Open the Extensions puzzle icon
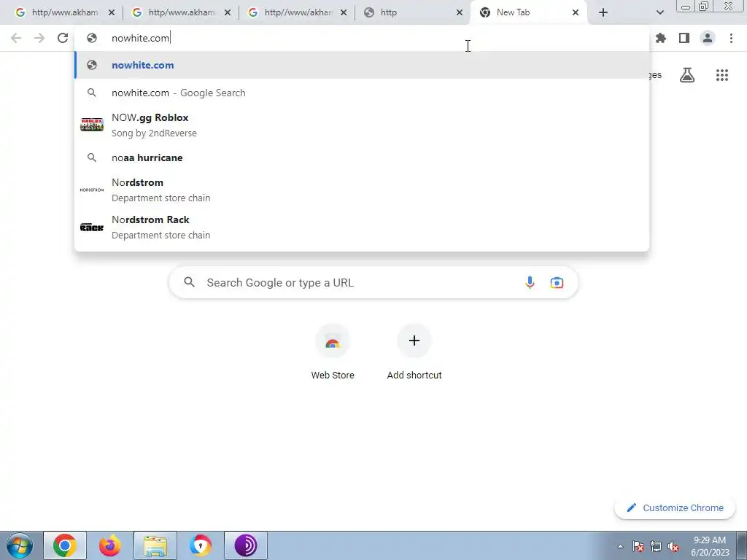The width and height of the screenshot is (747, 560). pos(661,38)
